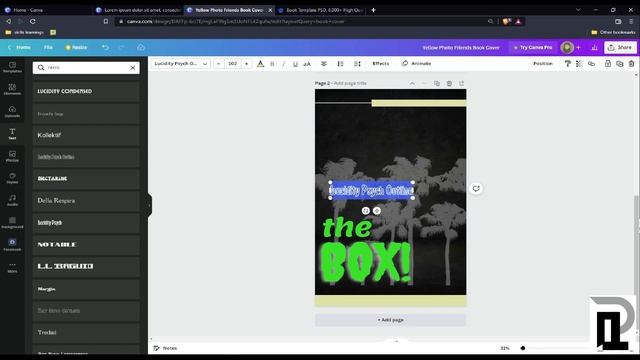Switch to the Book Template PSD browser tab

[x=321, y=10]
